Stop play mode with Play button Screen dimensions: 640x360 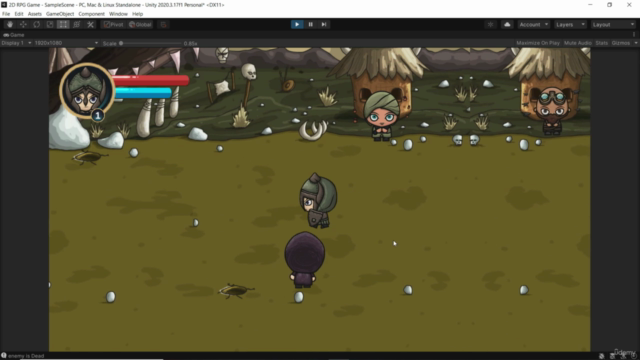click(297, 24)
